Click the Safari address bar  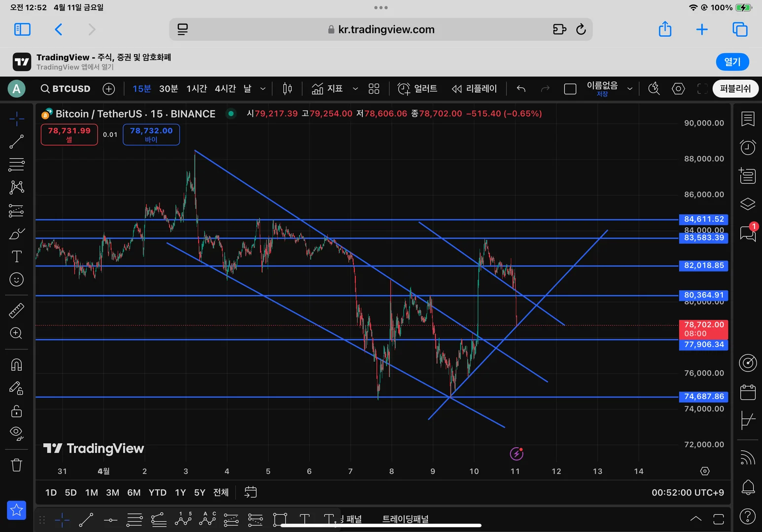pyautogui.click(x=381, y=30)
